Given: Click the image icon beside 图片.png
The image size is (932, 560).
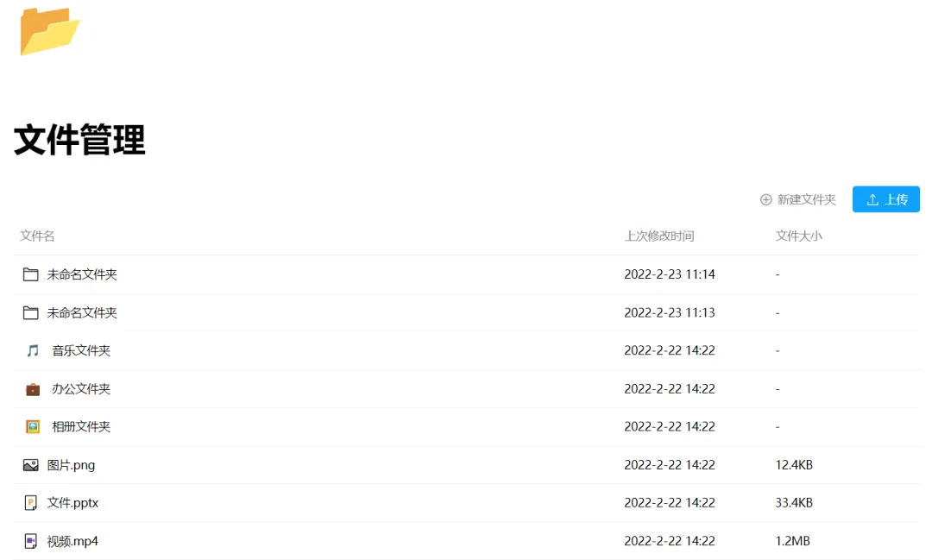Looking at the screenshot, I should 31,465.
